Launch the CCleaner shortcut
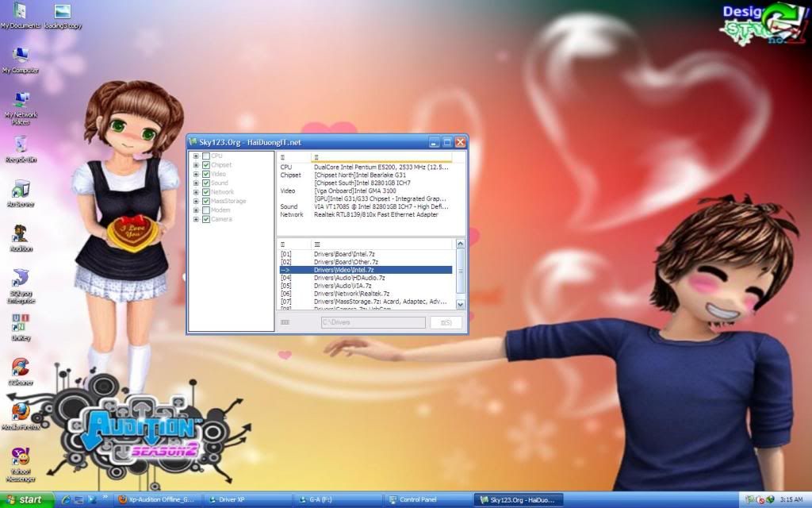The image size is (812, 508). coord(21,371)
